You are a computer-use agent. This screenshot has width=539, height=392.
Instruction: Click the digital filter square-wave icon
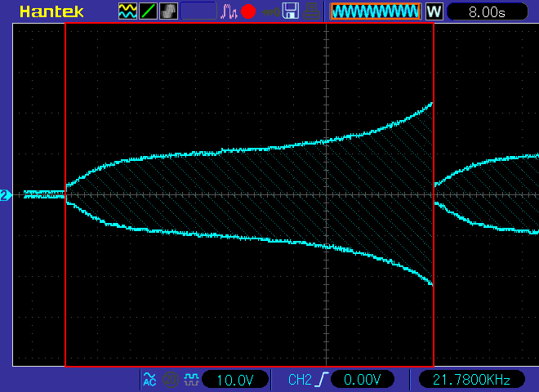[191, 380]
